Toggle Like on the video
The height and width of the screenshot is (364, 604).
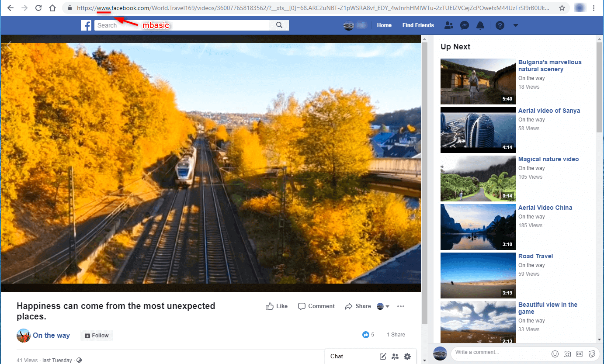click(277, 306)
